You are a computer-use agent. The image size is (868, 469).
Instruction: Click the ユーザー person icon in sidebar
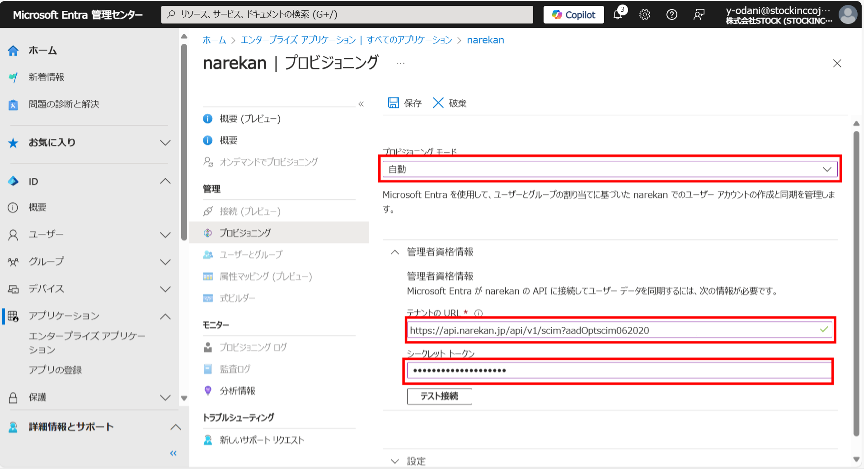[x=13, y=235]
